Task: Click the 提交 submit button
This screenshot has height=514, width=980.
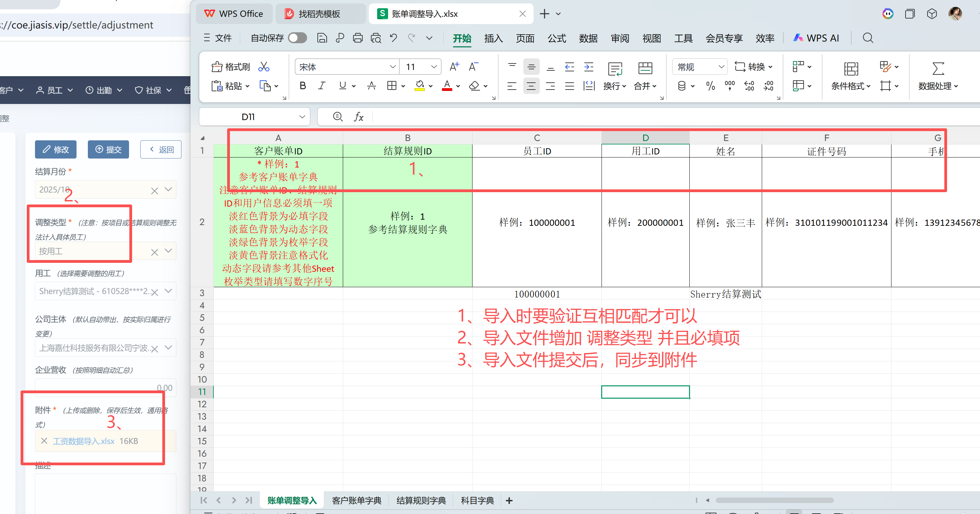Action: coord(108,150)
